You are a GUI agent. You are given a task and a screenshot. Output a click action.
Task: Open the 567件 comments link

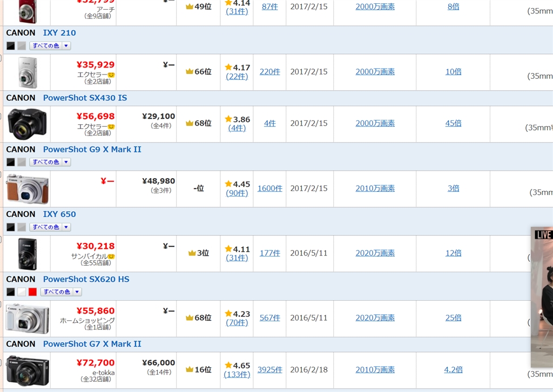[x=270, y=318]
